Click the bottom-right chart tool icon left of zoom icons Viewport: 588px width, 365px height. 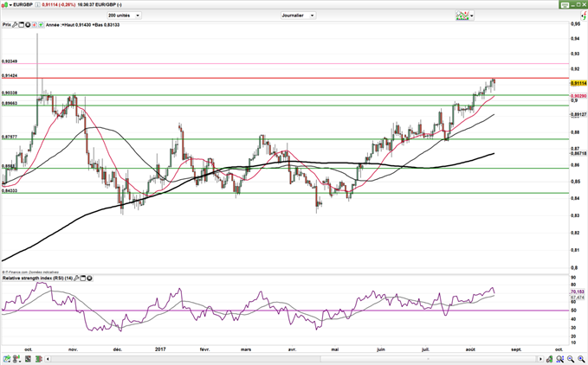coord(549,359)
